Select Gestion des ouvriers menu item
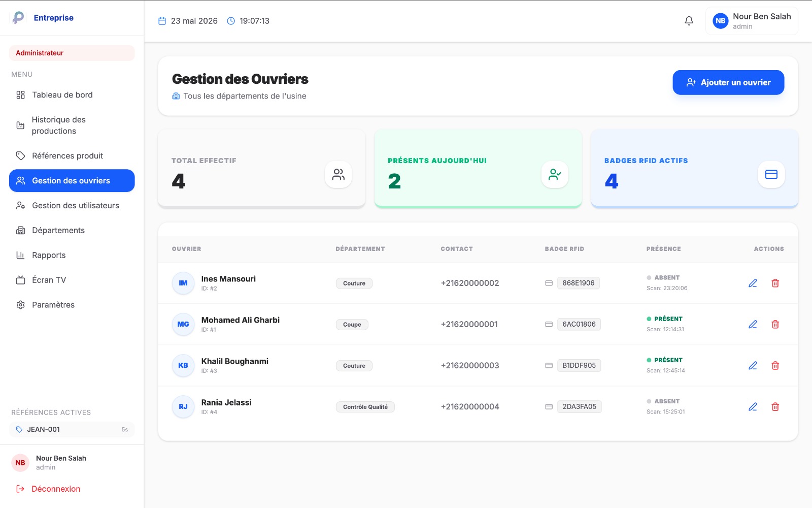Screen dimensions: 812x508 click(x=72, y=181)
